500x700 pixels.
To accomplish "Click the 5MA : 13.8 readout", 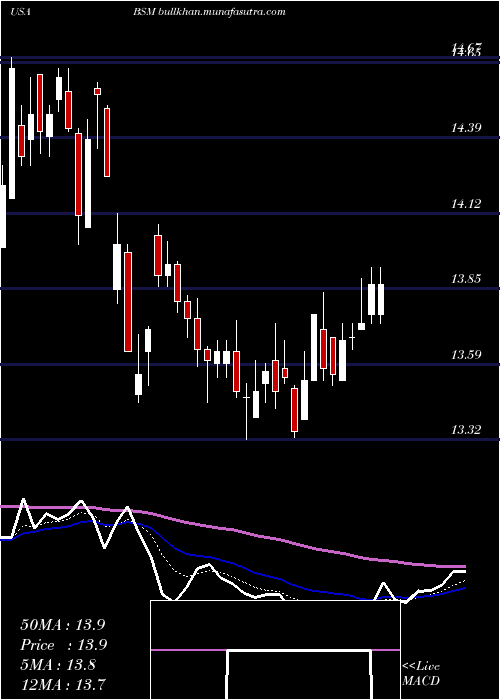I will click(x=58, y=665).
